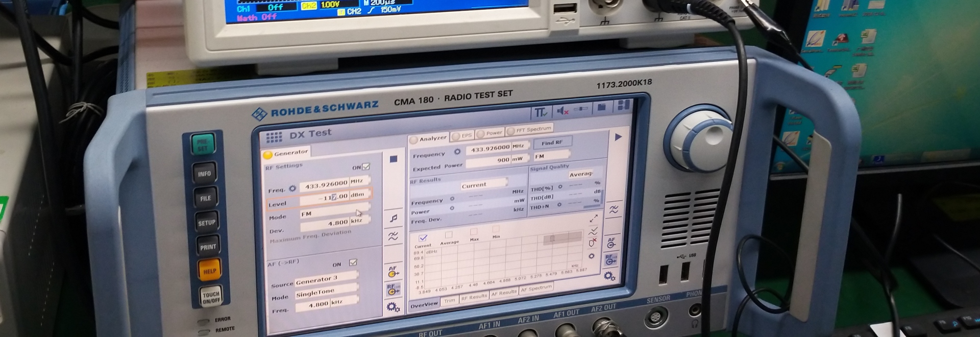Image resolution: width=980 pixels, height=337 pixels.
Task: Click the TOUCH ON/OFF hardware key
Action: 211,297
